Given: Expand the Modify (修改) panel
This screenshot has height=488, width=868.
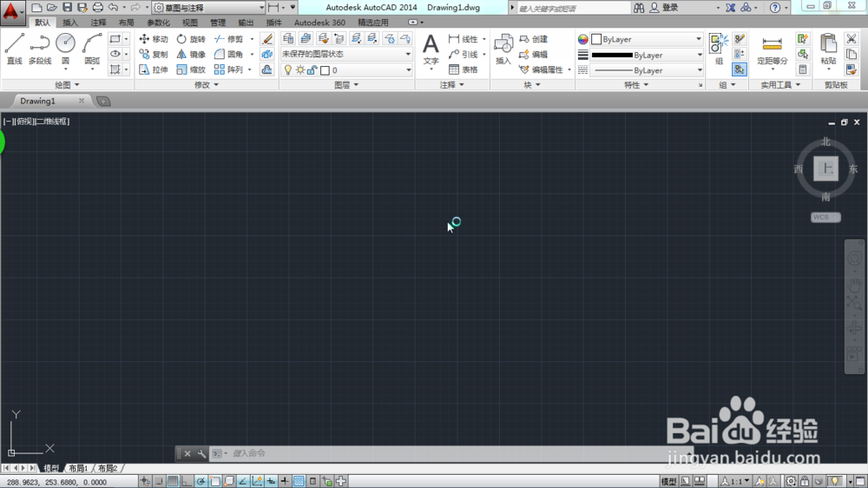Looking at the screenshot, I should click(207, 85).
